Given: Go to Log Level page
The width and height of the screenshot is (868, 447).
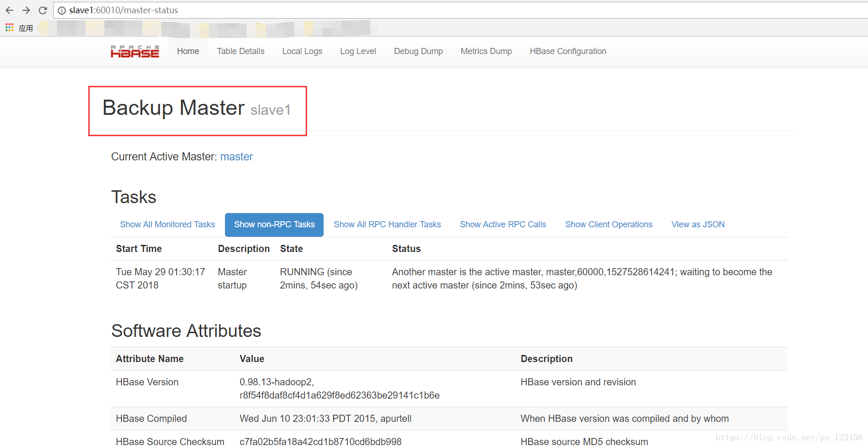Looking at the screenshot, I should [x=358, y=51].
